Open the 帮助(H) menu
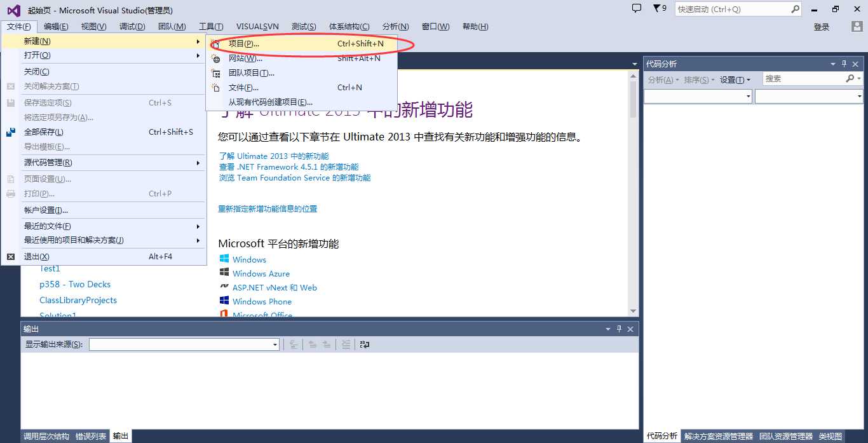 [475, 27]
